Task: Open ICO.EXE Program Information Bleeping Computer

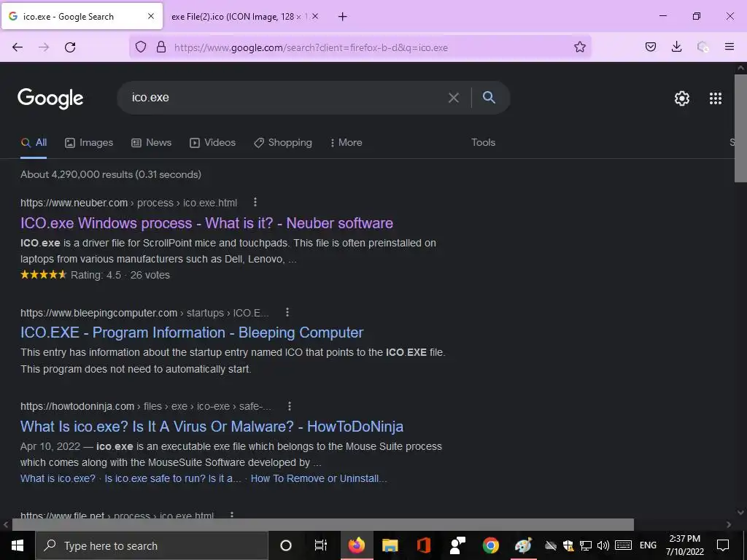Action: (x=192, y=332)
